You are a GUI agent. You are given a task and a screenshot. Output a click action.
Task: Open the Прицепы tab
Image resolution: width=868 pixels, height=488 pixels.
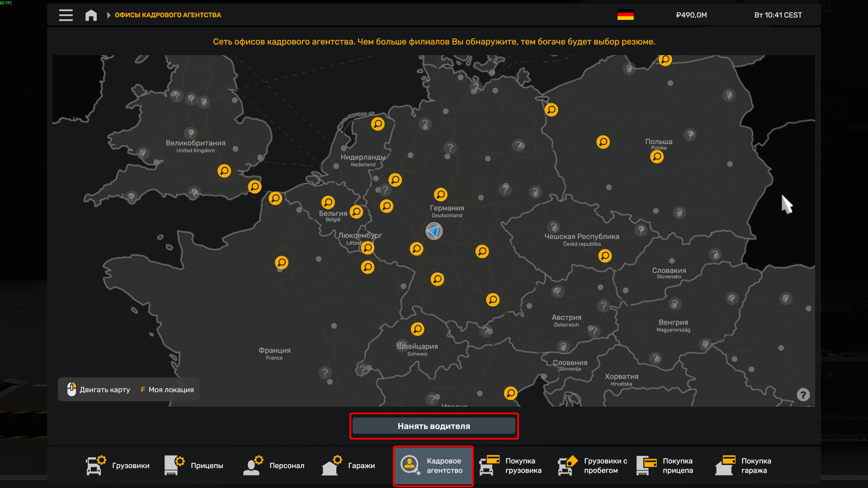[194, 466]
